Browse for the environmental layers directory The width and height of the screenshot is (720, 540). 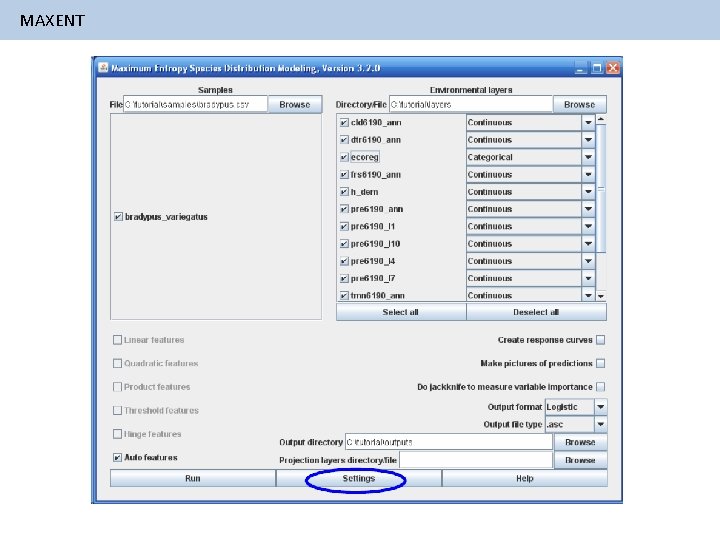(x=579, y=105)
